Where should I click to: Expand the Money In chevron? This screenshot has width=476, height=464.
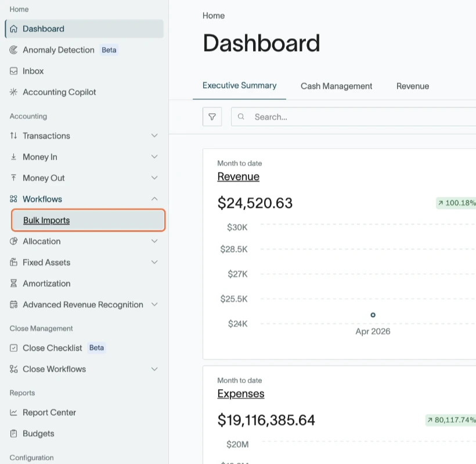[154, 157]
